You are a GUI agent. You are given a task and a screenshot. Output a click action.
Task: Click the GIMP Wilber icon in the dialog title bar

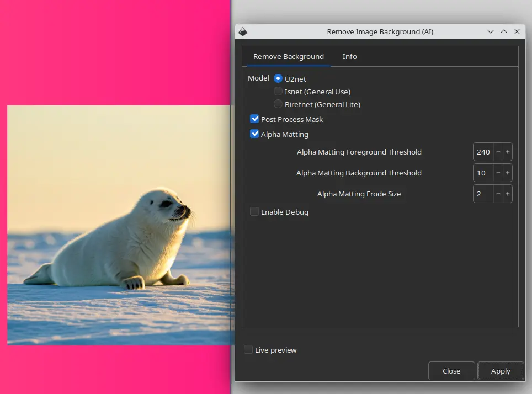(x=243, y=31)
